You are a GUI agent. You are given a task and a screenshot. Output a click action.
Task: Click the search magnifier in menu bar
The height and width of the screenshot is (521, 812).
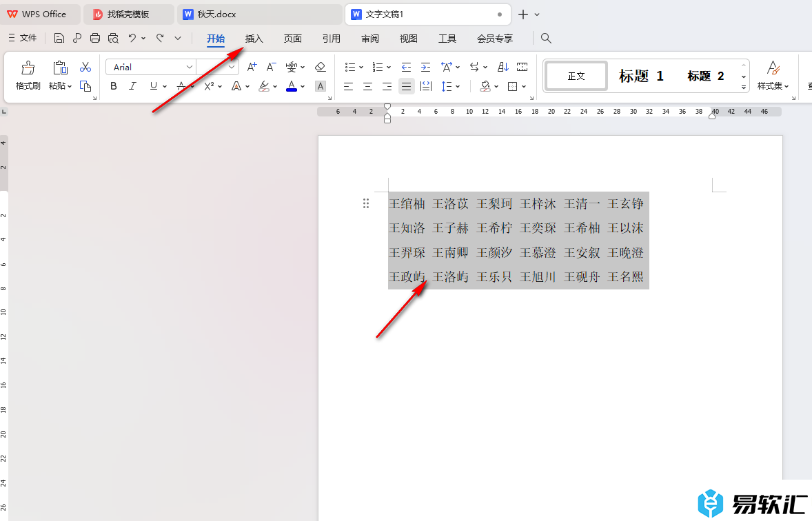546,38
